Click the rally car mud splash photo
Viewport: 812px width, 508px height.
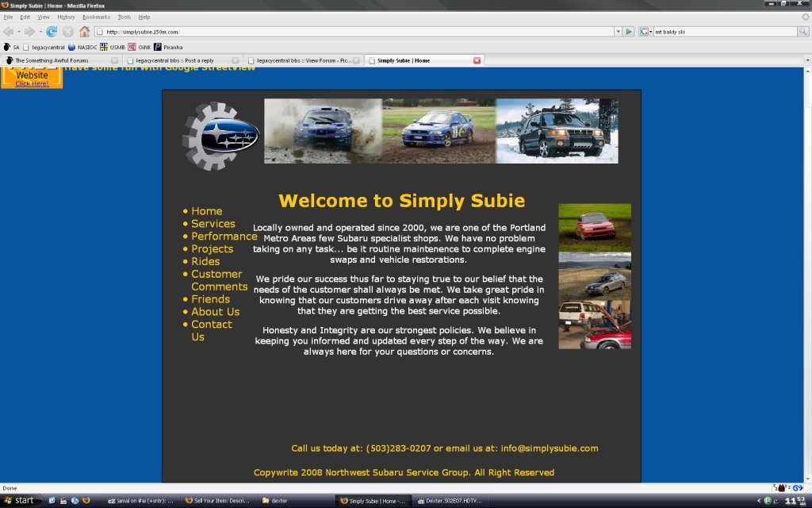[x=324, y=131]
